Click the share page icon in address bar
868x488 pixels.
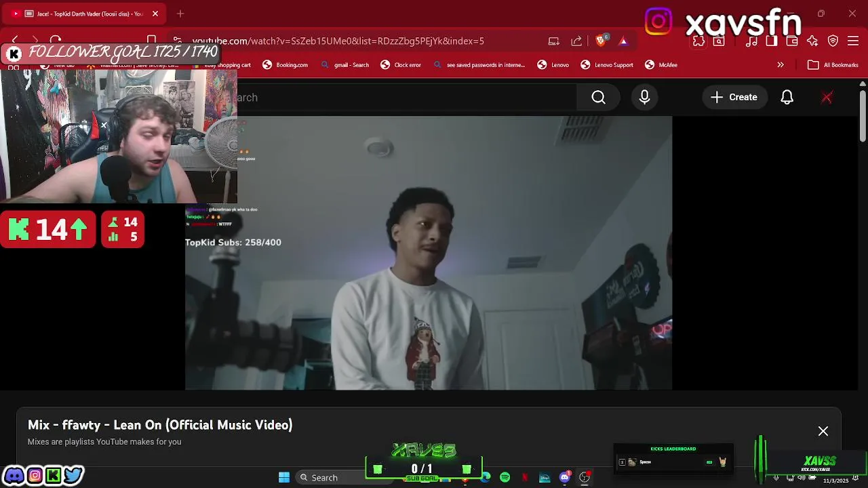pyautogui.click(x=576, y=41)
